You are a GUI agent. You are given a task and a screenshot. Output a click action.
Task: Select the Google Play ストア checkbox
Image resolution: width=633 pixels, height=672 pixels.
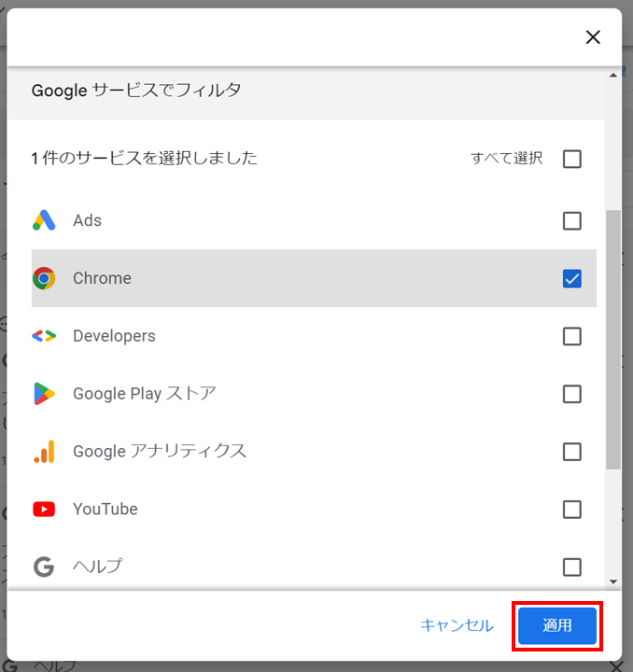point(572,394)
